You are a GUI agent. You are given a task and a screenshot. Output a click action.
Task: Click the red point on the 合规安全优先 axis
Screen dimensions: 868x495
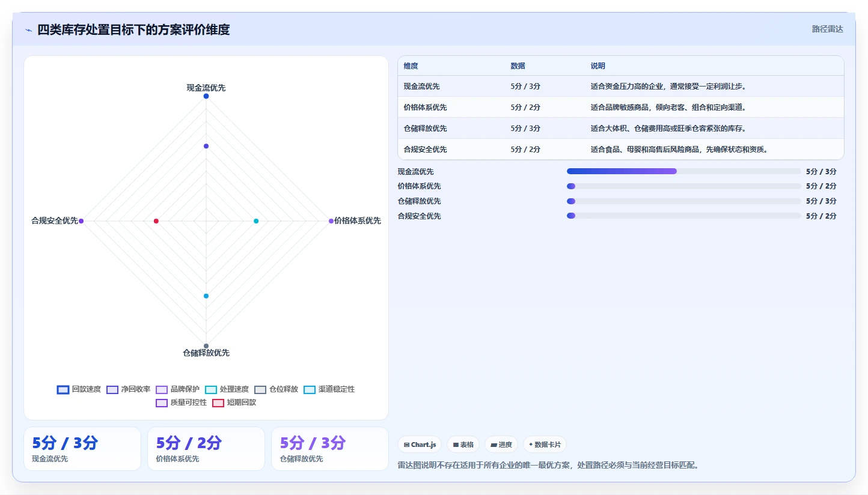click(156, 221)
